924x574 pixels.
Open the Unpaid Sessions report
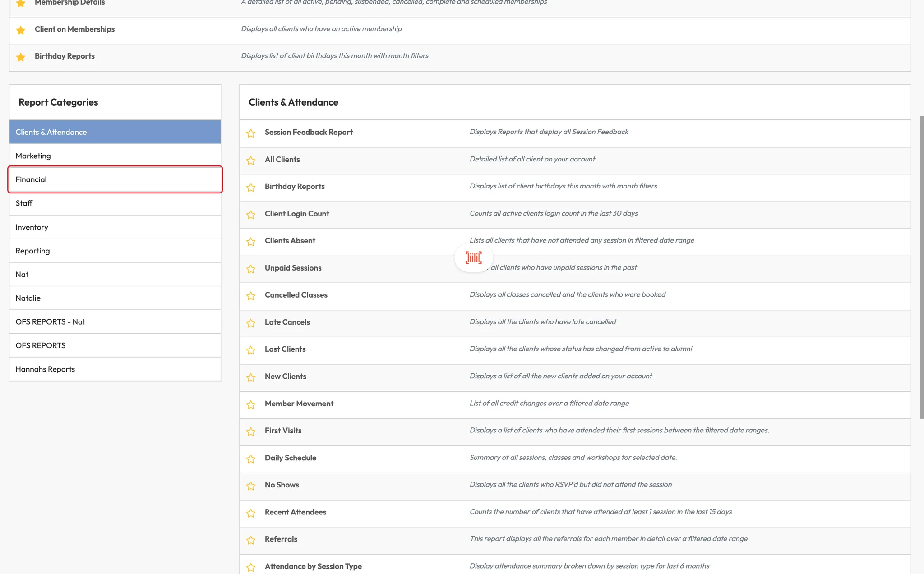[x=293, y=268]
